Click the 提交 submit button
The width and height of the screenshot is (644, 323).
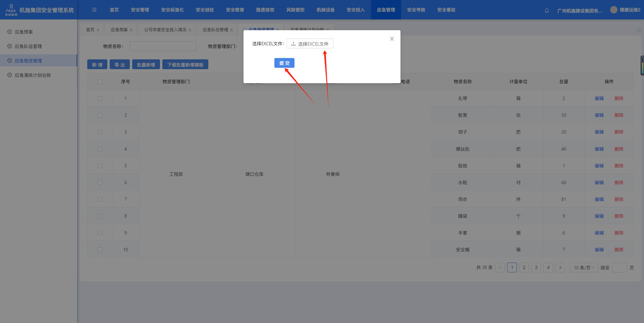click(284, 63)
